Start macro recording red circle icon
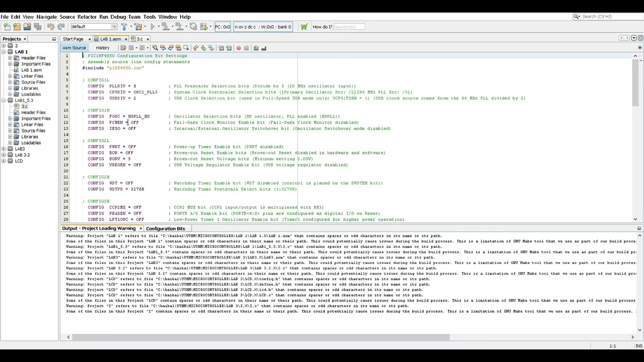 click(238, 48)
